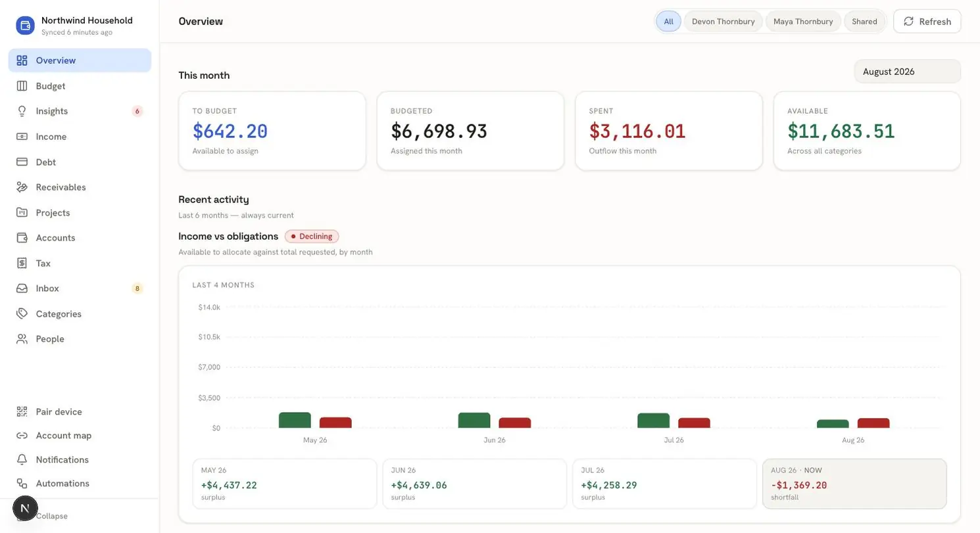Click the Northwind Household wallet logo

click(x=25, y=26)
